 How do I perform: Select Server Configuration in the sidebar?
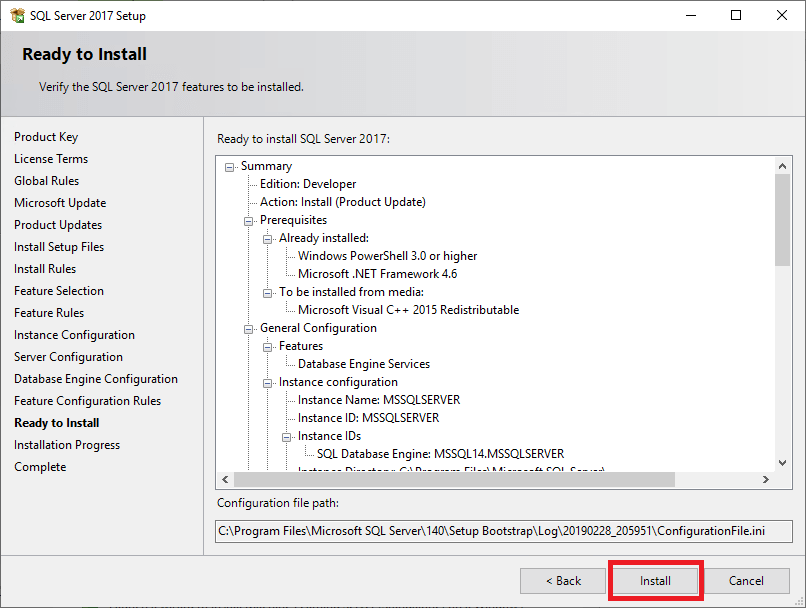click(68, 357)
